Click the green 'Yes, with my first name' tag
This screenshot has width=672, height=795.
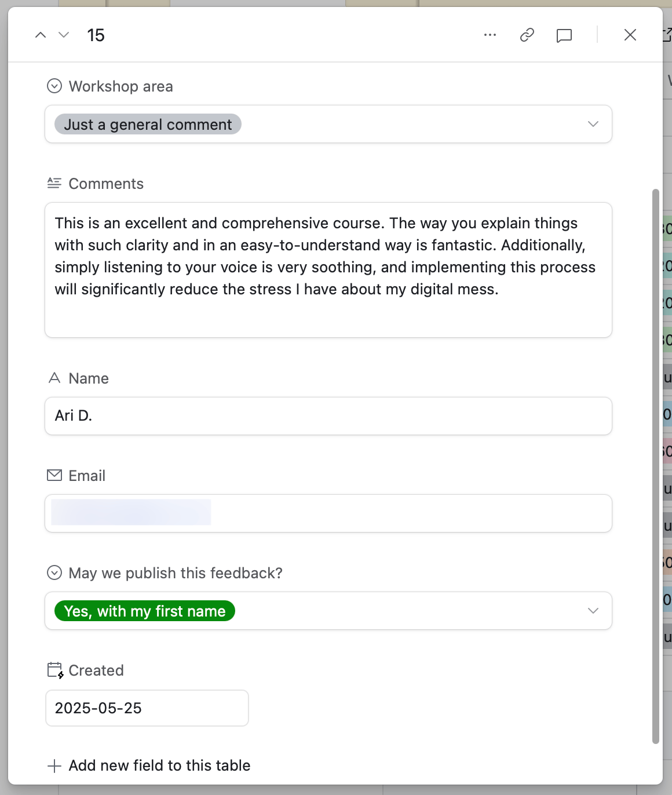click(x=145, y=611)
